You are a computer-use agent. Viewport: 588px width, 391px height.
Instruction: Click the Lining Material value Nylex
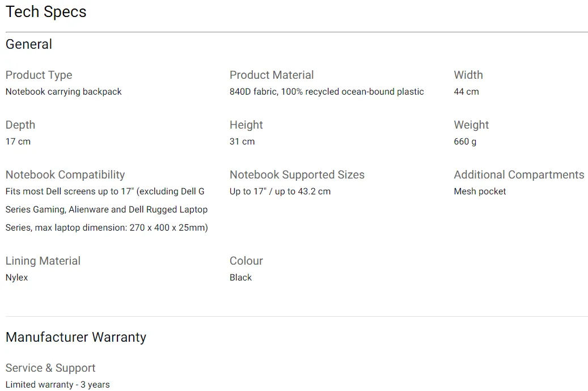coord(16,278)
